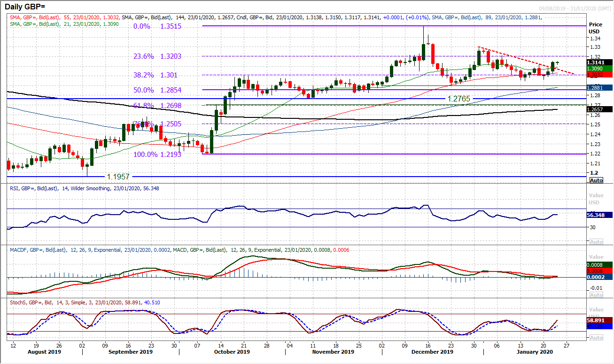Toggle Auto on the Stochastics value axis
Viewport: 614px width, 364px height.
pos(596,337)
